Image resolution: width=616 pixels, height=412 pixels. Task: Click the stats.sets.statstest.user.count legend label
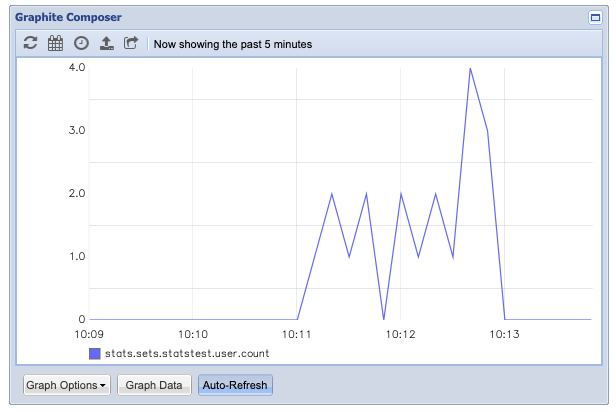[187, 353]
